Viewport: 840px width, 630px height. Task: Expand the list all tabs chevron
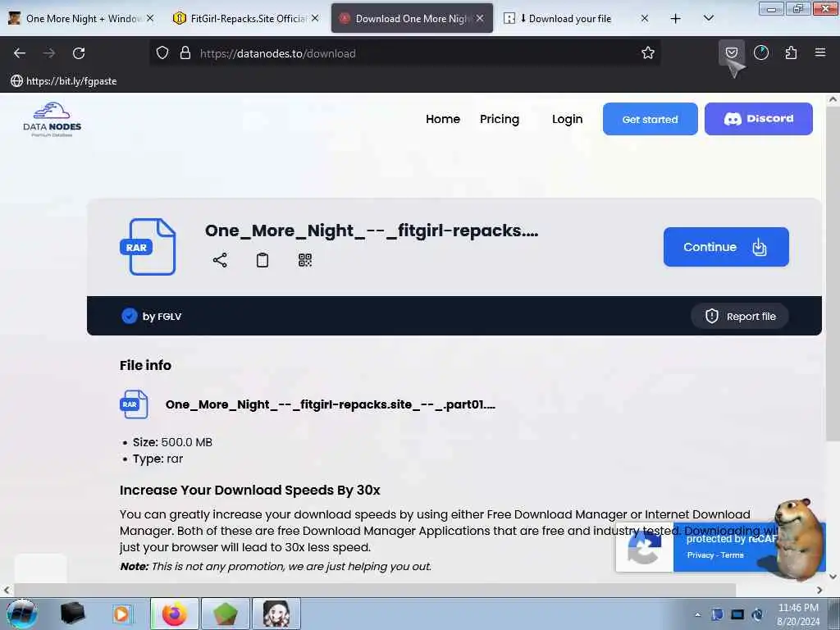coord(708,18)
